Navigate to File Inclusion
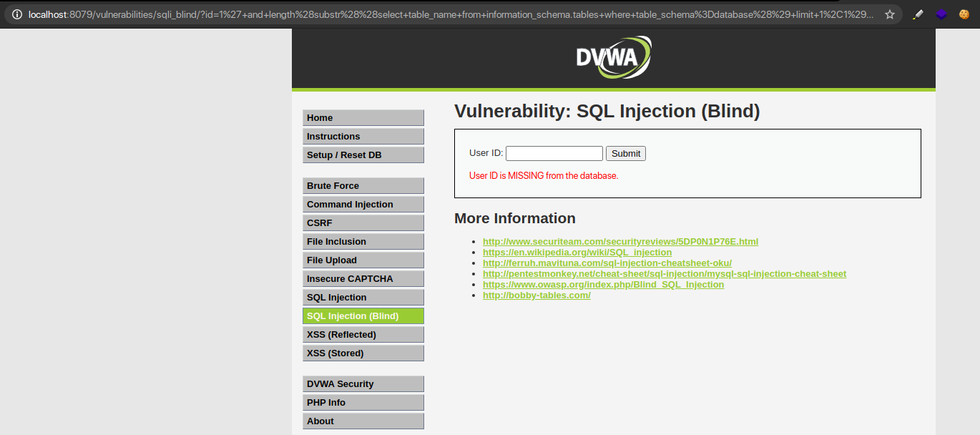Image resolution: width=980 pixels, height=435 pixels. click(x=363, y=242)
